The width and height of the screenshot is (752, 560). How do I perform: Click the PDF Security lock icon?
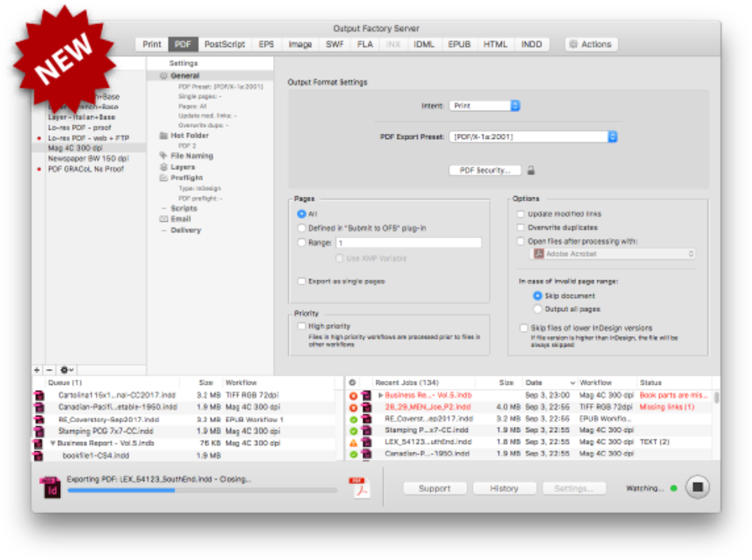pos(531,171)
